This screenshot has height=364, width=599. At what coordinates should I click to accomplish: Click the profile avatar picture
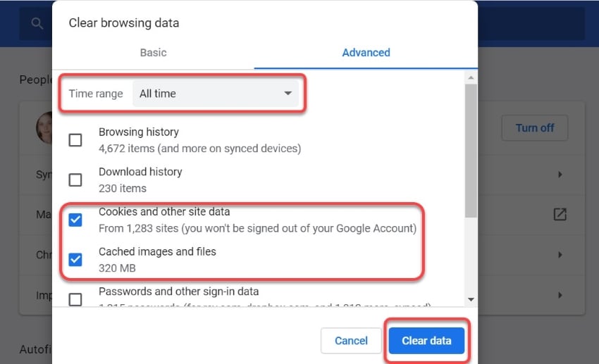[x=44, y=128]
